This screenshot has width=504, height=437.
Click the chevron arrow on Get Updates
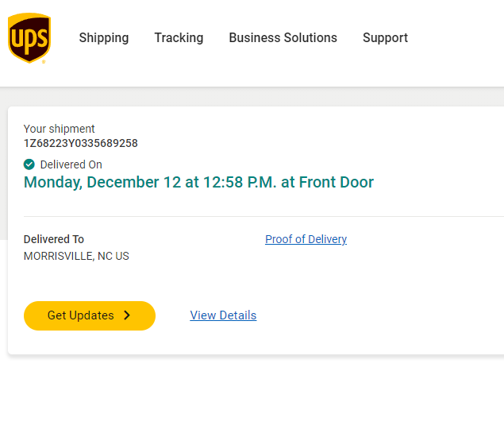(126, 315)
